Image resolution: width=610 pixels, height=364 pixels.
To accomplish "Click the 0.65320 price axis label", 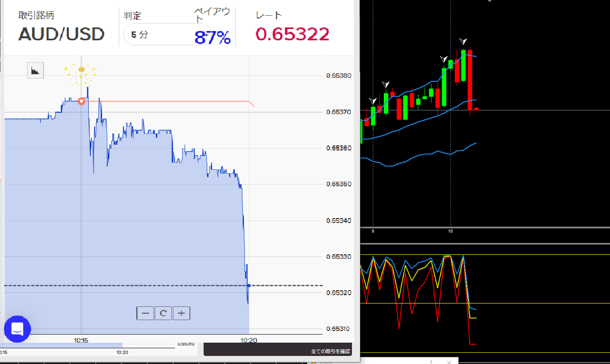I will click(339, 292).
